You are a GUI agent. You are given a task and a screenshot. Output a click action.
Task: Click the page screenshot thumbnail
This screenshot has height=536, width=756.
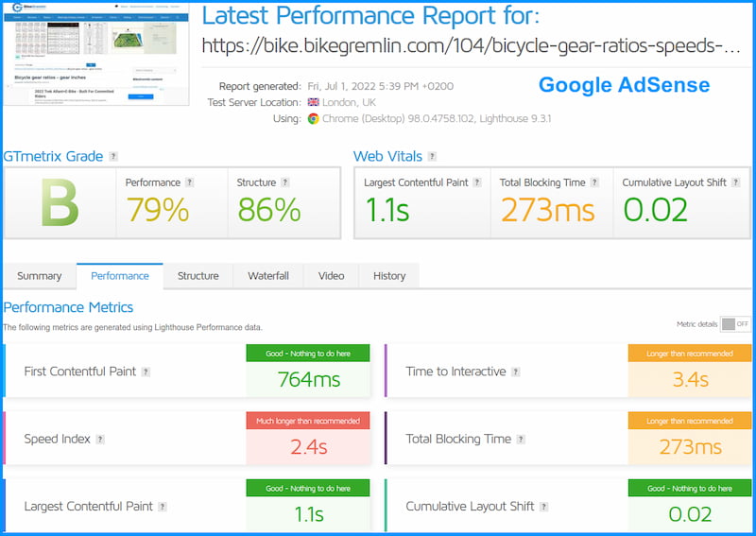coord(96,54)
